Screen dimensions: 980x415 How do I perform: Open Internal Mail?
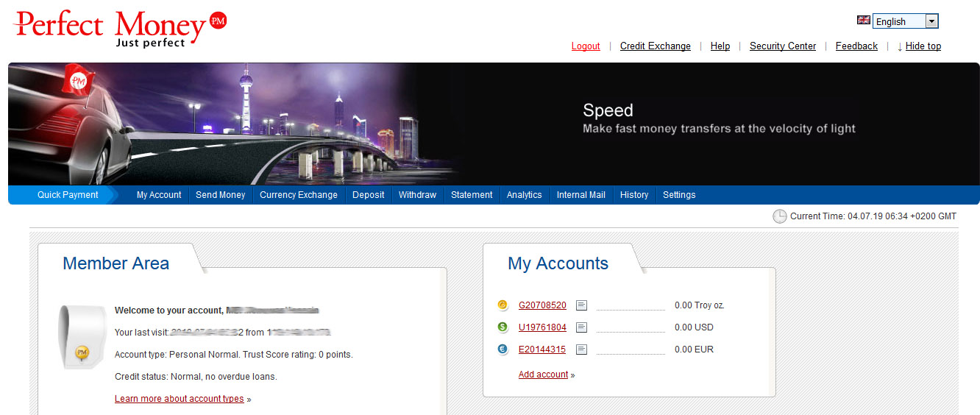[x=581, y=195]
